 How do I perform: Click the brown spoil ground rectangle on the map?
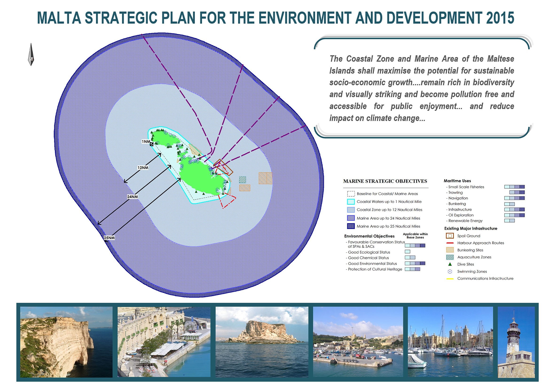pyautogui.click(x=223, y=167)
